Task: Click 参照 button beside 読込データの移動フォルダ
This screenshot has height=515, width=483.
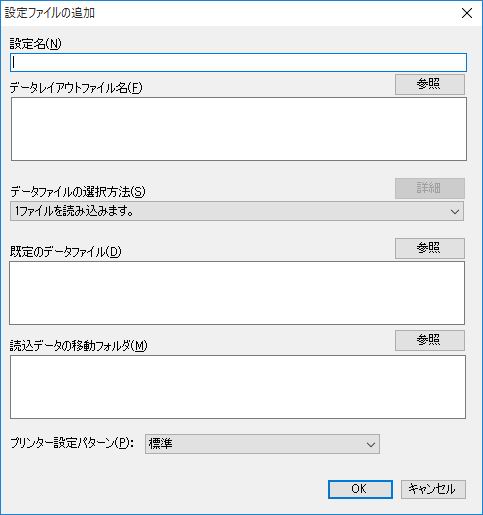Action: pos(430,340)
